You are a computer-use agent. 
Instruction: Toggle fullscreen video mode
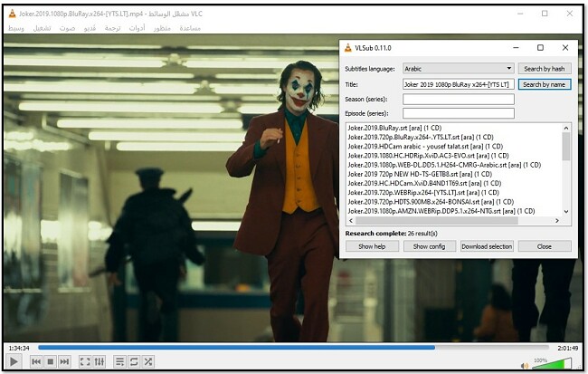tap(85, 361)
